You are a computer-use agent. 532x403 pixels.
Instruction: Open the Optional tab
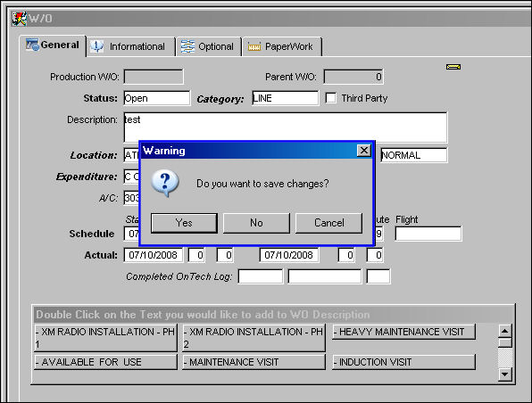click(208, 46)
